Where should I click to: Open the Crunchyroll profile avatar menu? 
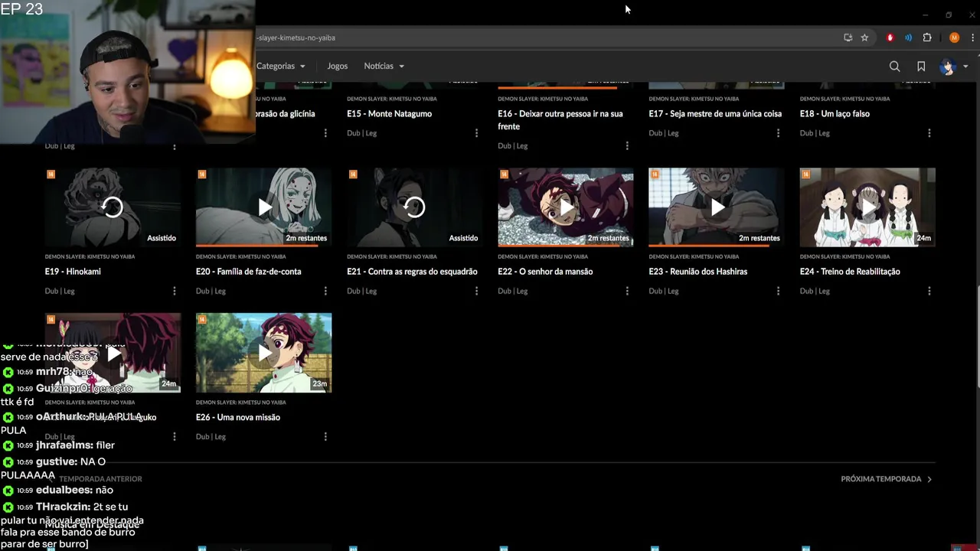pos(948,67)
